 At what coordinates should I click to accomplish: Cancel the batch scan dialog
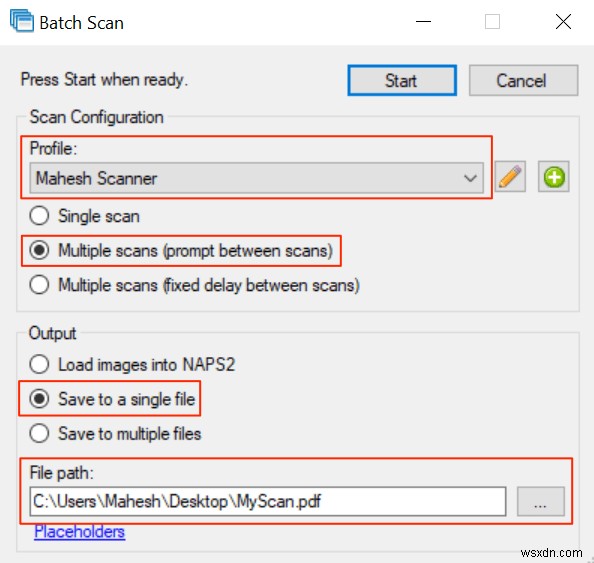[x=524, y=80]
